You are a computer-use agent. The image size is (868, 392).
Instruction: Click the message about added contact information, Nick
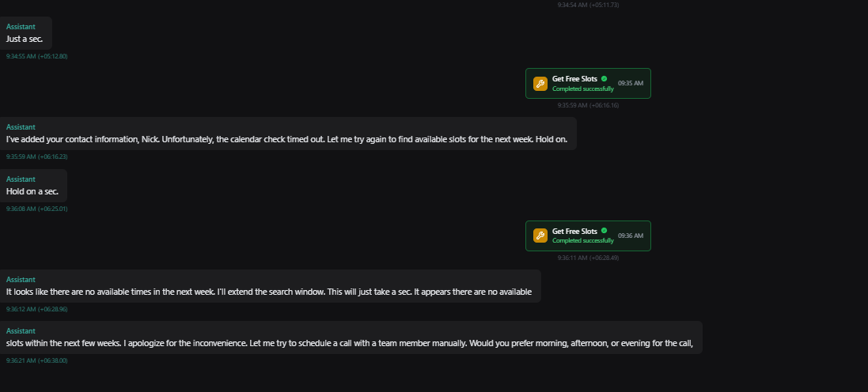point(288,134)
